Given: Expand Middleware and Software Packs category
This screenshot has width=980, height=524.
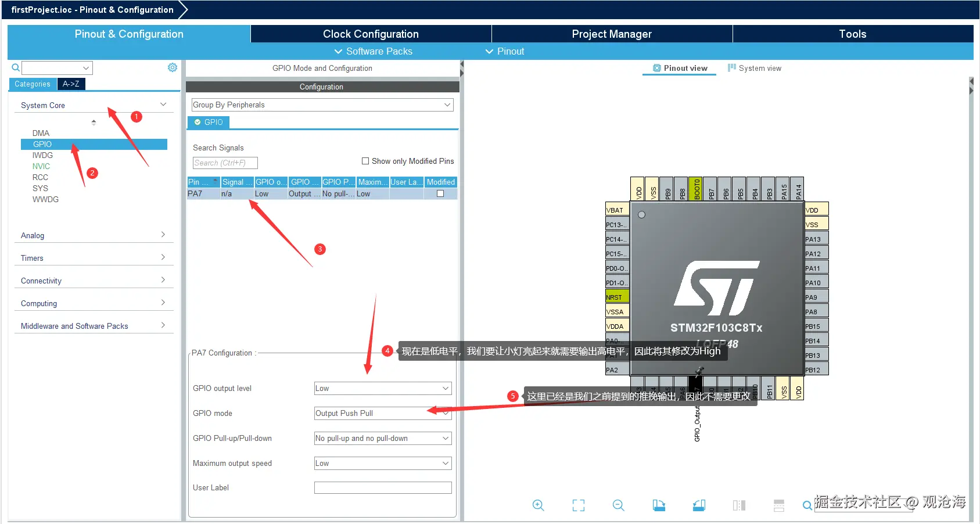Looking at the screenshot, I should [94, 325].
